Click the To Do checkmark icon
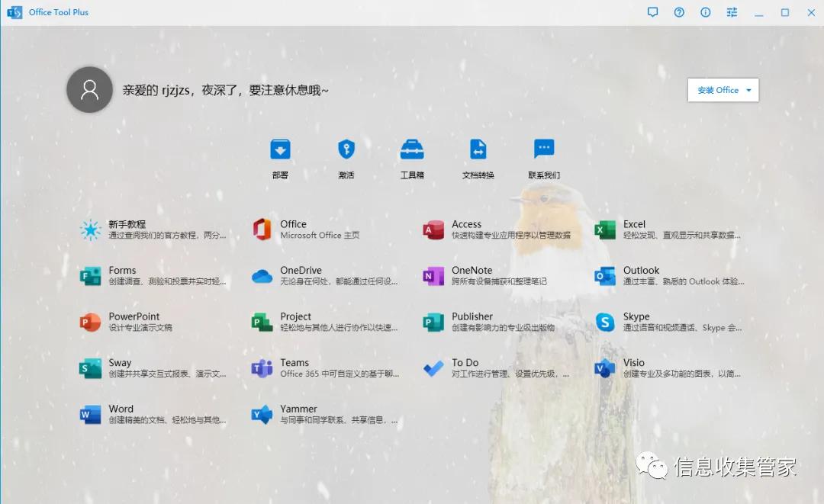The height and width of the screenshot is (504, 824). [433, 369]
